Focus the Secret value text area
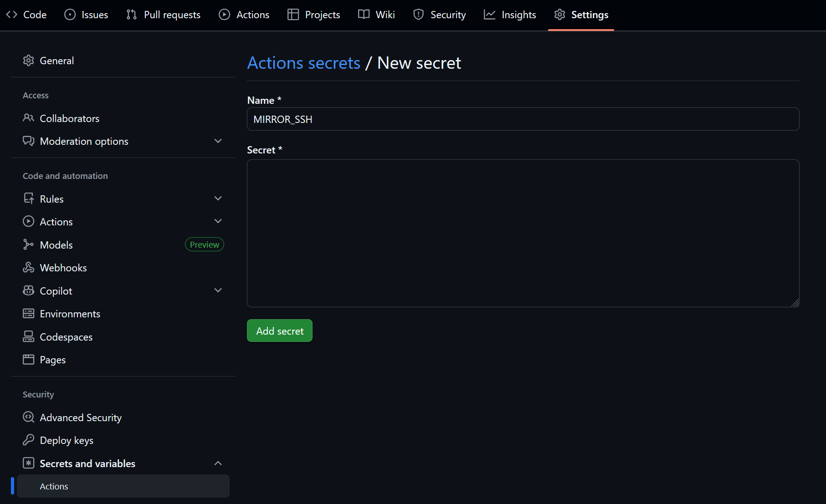826x504 pixels. click(523, 233)
